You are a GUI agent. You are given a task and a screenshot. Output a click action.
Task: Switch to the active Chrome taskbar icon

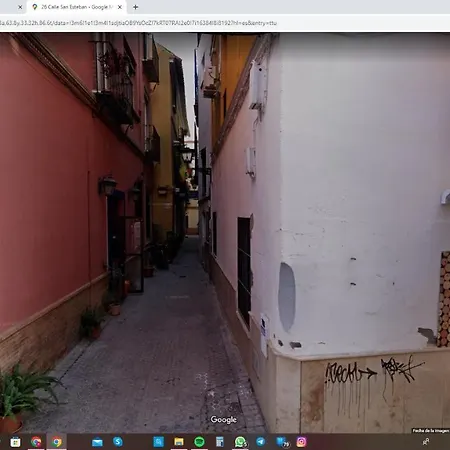tap(57, 442)
